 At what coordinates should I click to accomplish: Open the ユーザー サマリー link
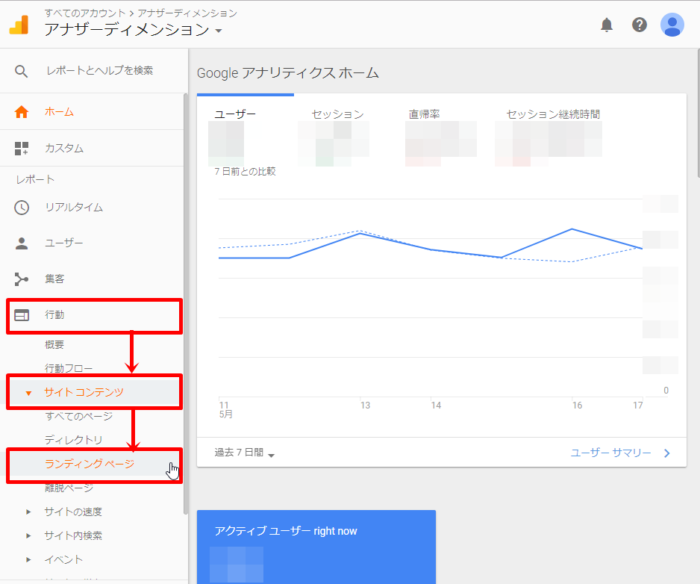pyautogui.click(x=610, y=453)
